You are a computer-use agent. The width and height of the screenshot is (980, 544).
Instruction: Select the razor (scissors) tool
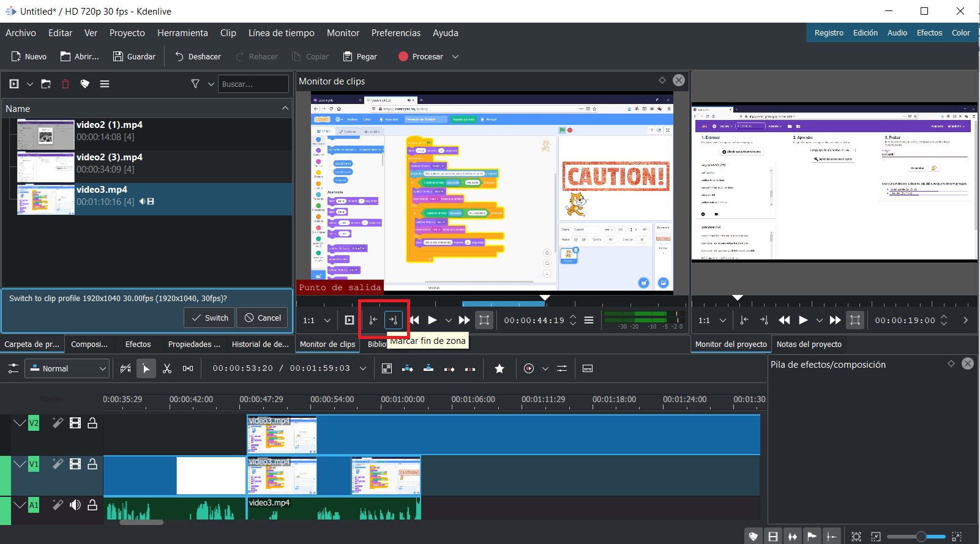tap(167, 368)
